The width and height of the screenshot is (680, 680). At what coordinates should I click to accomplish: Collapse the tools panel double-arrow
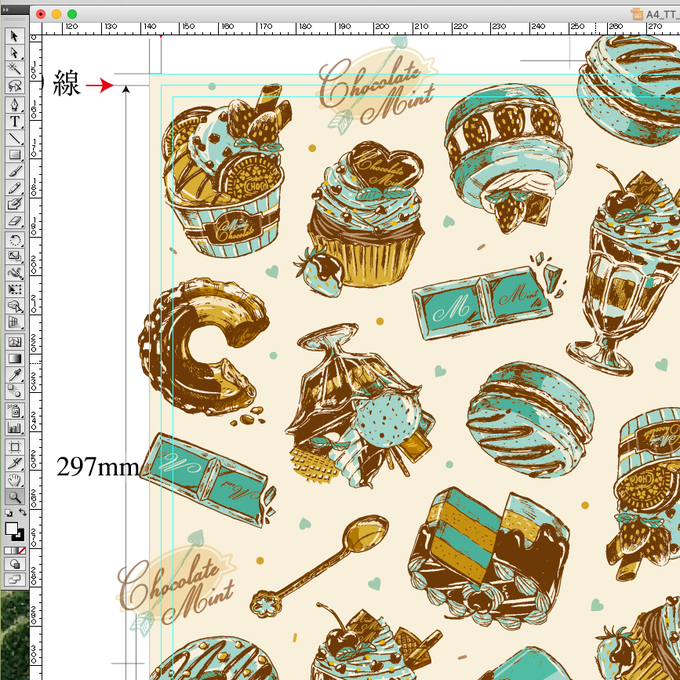tap(5, 10)
